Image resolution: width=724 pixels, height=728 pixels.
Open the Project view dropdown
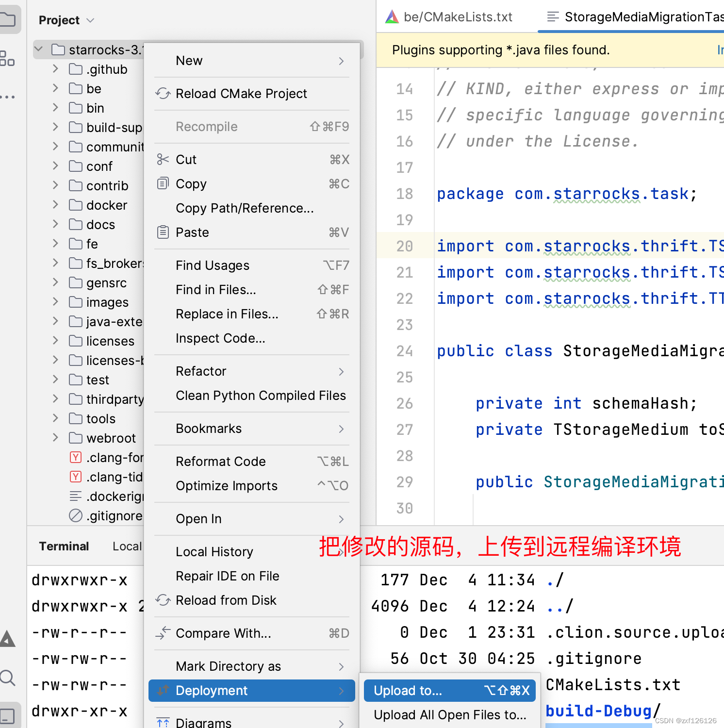click(66, 20)
